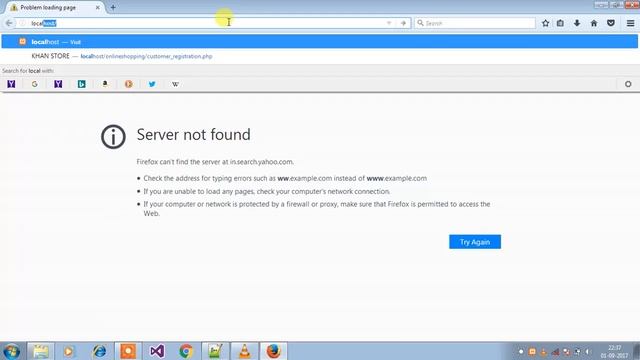Choose the KHAN STORE customer_registration suggestion

tap(320, 56)
